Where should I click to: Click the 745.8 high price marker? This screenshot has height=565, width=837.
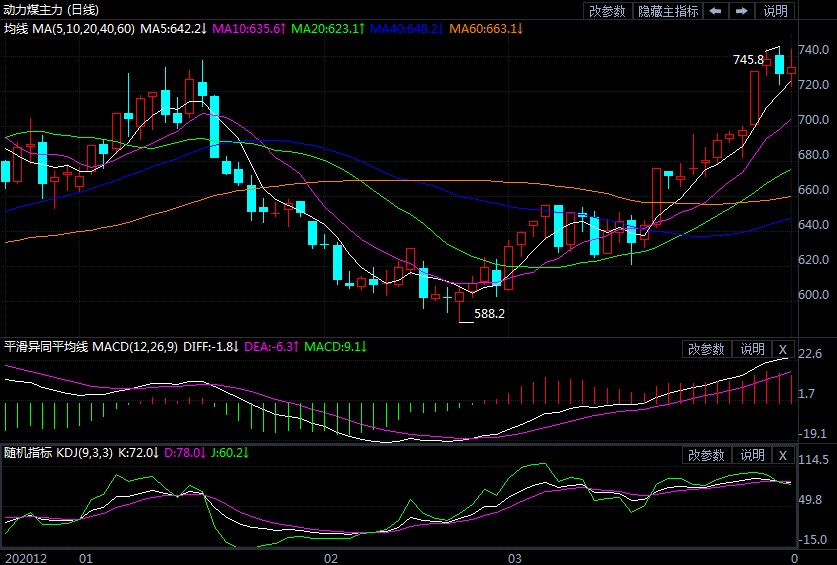[748, 60]
